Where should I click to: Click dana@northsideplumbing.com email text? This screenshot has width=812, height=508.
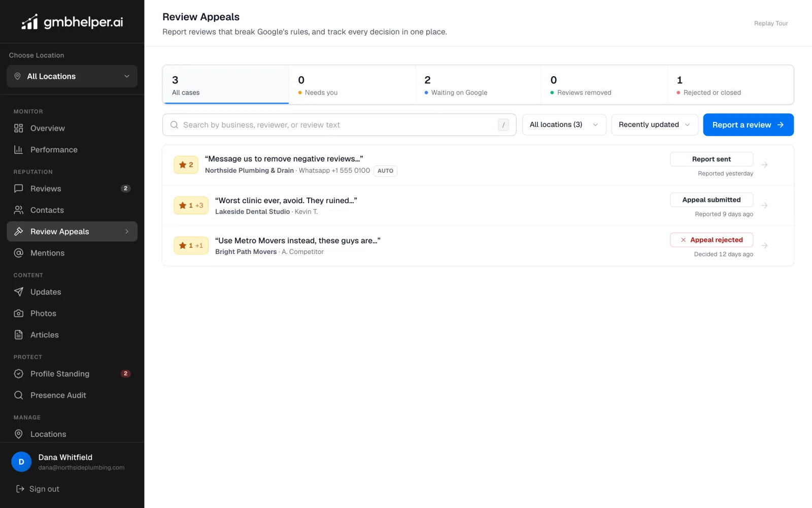pyautogui.click(x=81, y=467)
